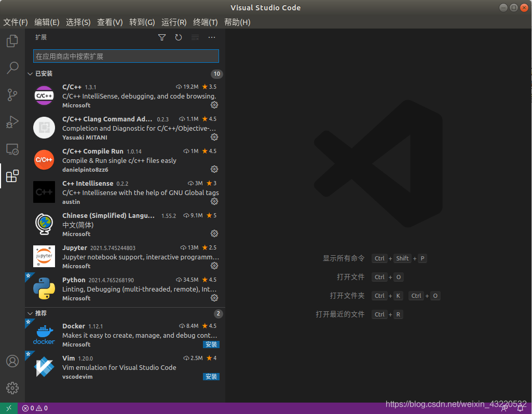Refresh the extensions list

click(x=179, y=37)
